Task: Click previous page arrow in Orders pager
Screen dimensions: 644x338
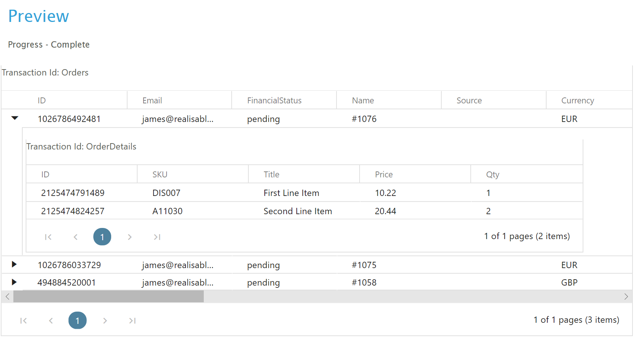Action: [51, 321]
